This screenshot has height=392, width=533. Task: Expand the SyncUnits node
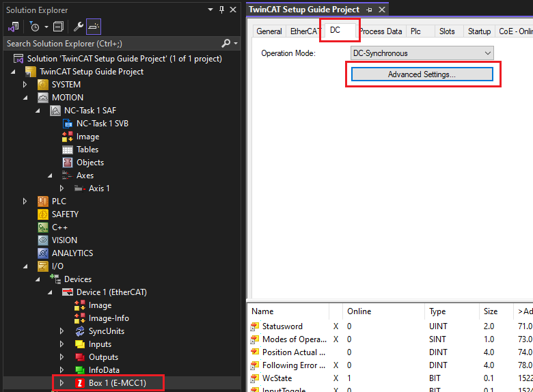61,331
